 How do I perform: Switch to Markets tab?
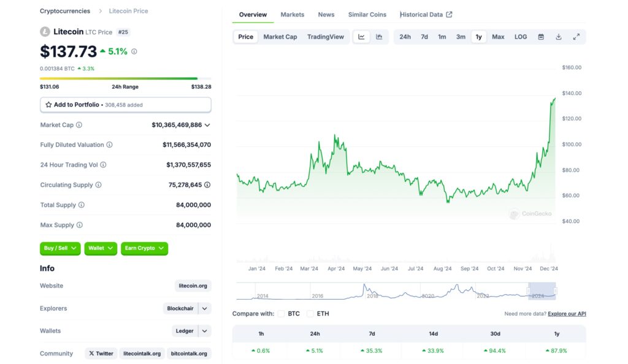click(x=293, y=14)
